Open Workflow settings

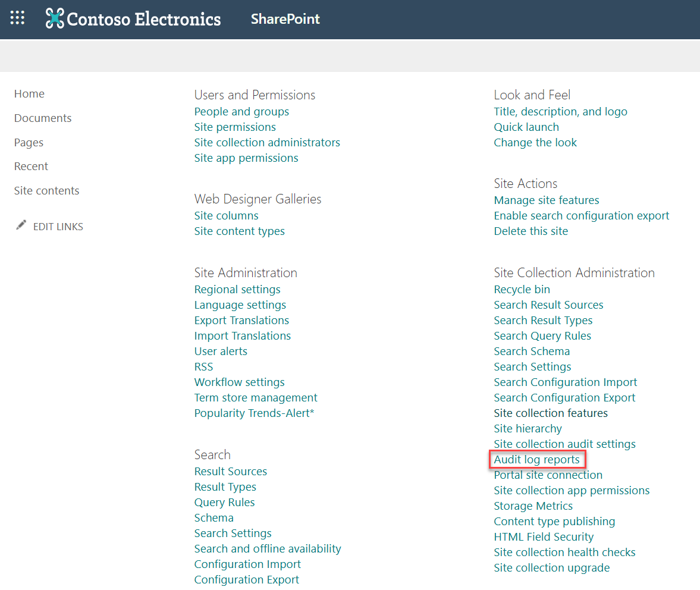[239, 382]
